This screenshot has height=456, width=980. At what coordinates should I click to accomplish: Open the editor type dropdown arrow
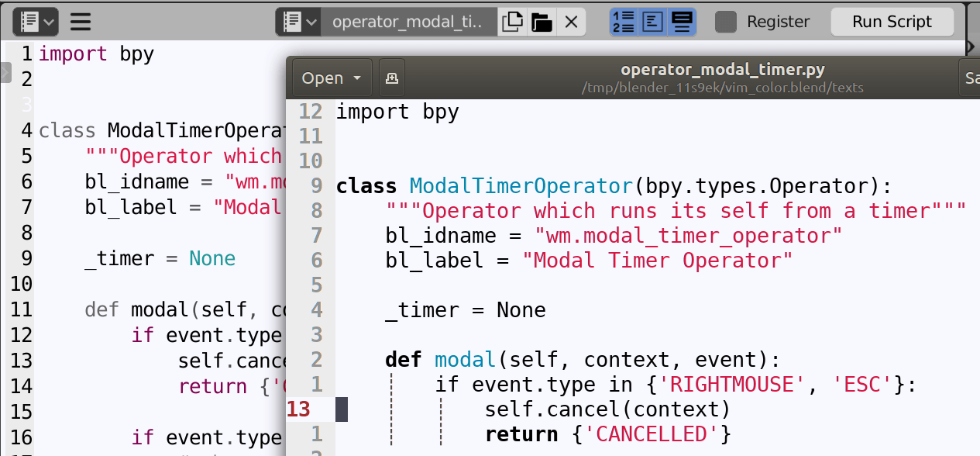coord(46,21)
